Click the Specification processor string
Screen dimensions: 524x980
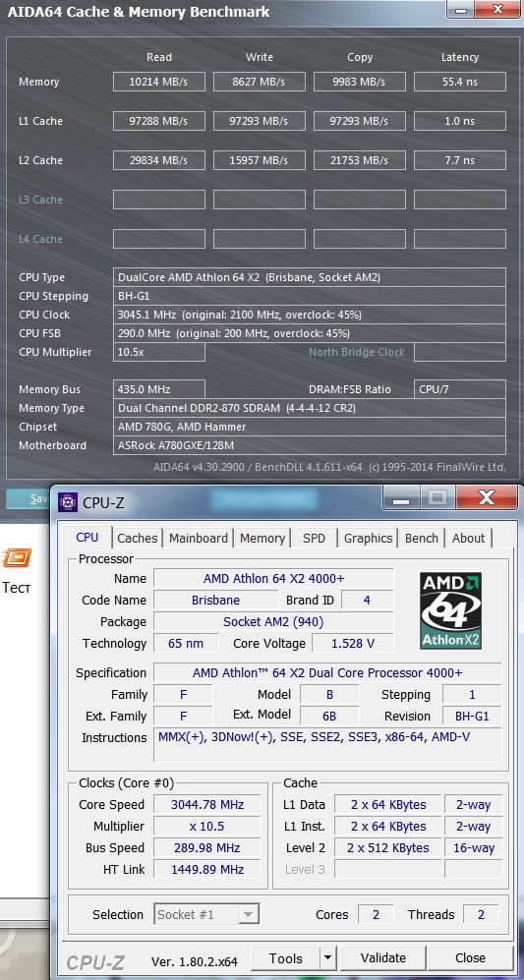327,672
